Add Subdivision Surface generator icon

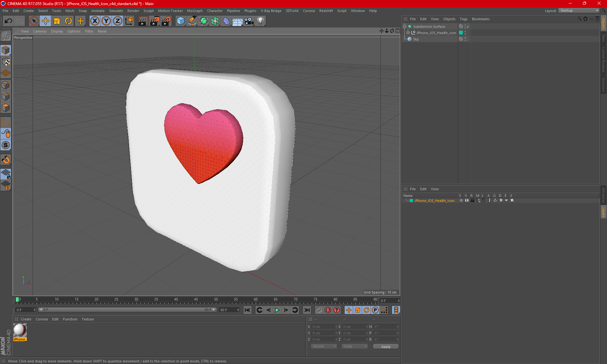pyautogui.click(x=204, y=21)
